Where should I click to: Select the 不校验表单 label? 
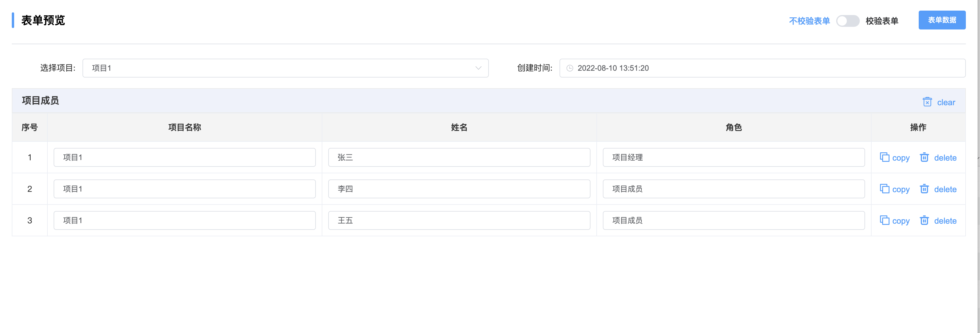[809, 21]
